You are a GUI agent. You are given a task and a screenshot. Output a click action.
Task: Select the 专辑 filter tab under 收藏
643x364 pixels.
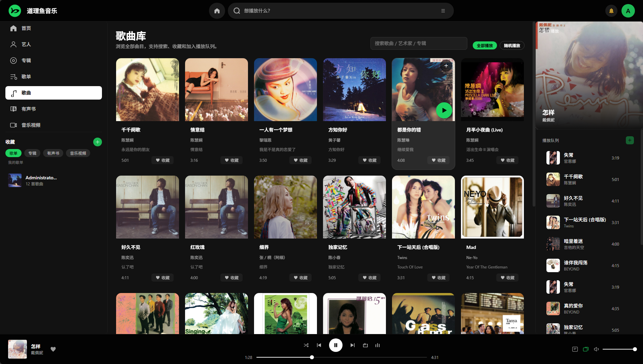[x=32, y=153]
